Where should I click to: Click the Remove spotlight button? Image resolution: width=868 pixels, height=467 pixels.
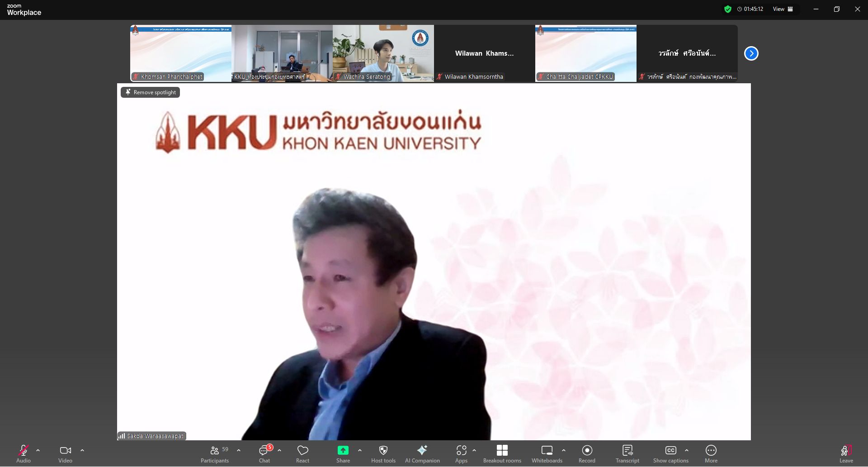click(151, 92)
